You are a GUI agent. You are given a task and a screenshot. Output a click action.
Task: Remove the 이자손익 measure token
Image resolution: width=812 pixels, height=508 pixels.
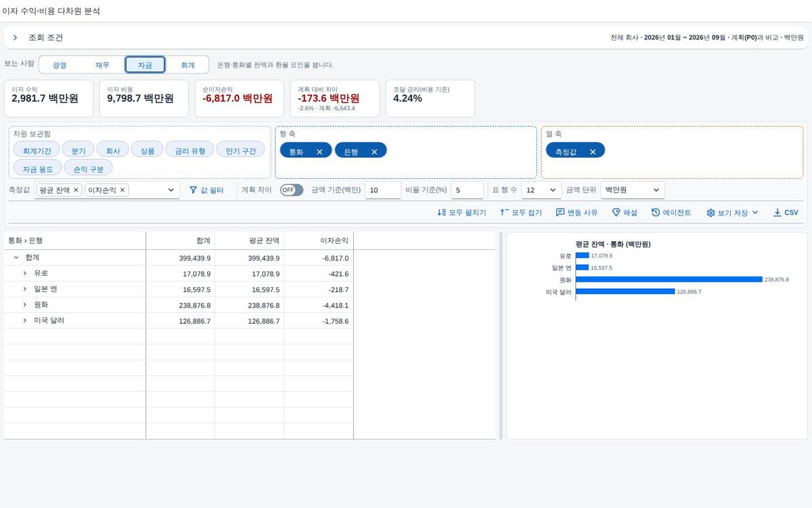pos(122,190)
